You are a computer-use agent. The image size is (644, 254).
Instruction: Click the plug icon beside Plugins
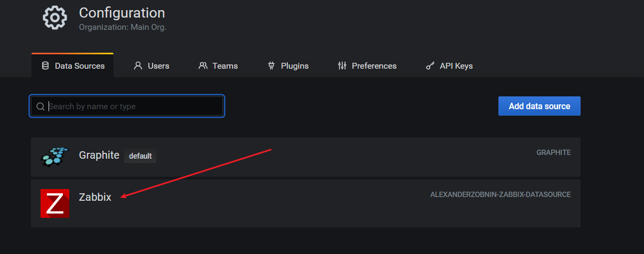[271, 66]
